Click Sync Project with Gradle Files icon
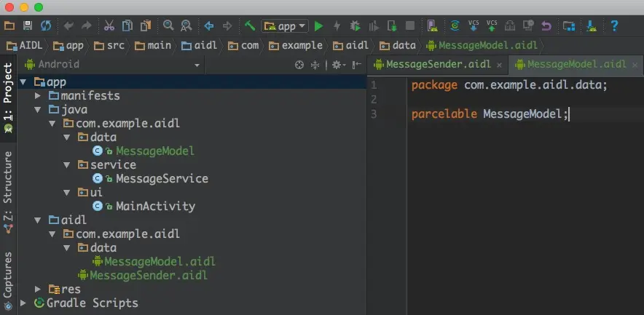The width and height of the screenshot is (644, 315). click(455, 26)
